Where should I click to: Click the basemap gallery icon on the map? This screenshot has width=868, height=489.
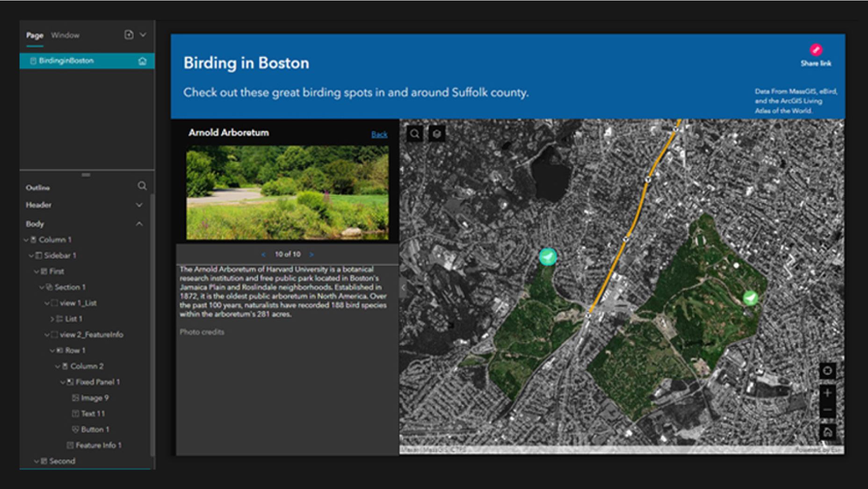437,133
